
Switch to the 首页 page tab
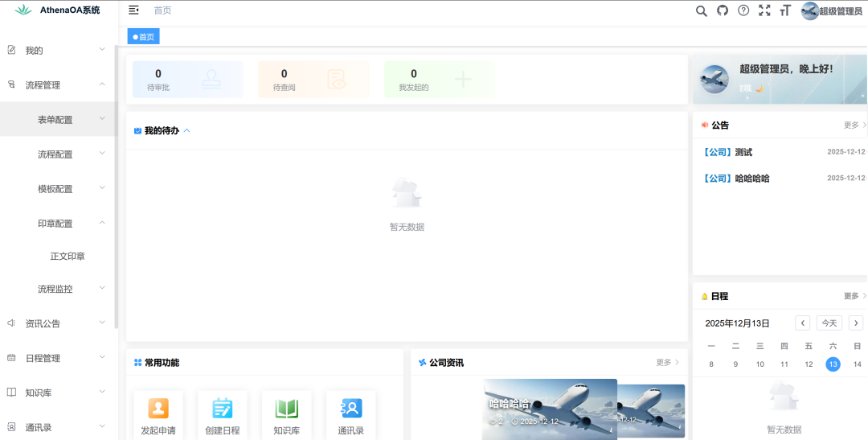pyautogui.click(x=143, y=36)
